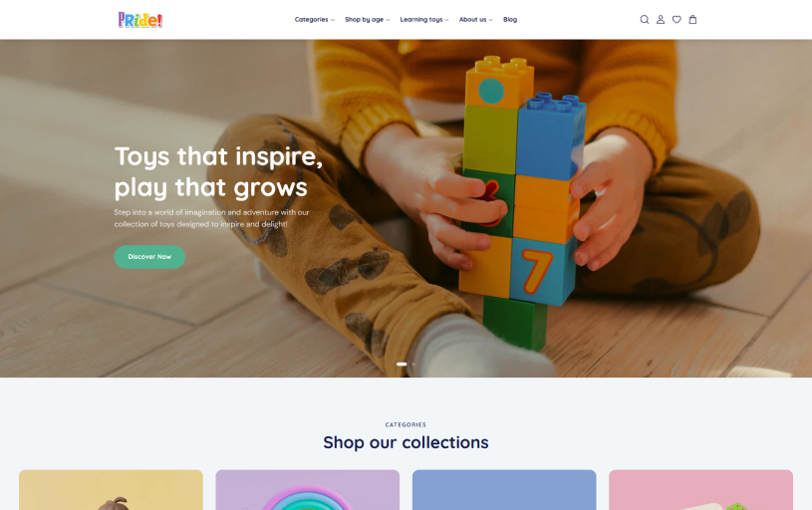The height and width of the screenshot is (510, 812).
Task: Open the Learning toys dropdown
Action: coord(424,20)
